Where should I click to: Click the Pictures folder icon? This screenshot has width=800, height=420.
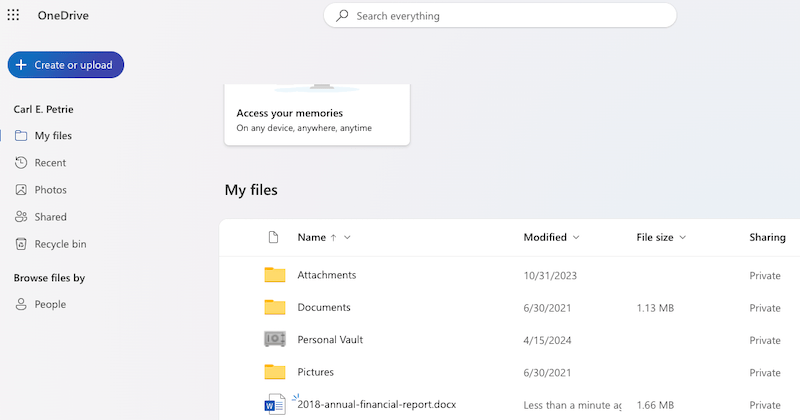(x=274, y=372)
